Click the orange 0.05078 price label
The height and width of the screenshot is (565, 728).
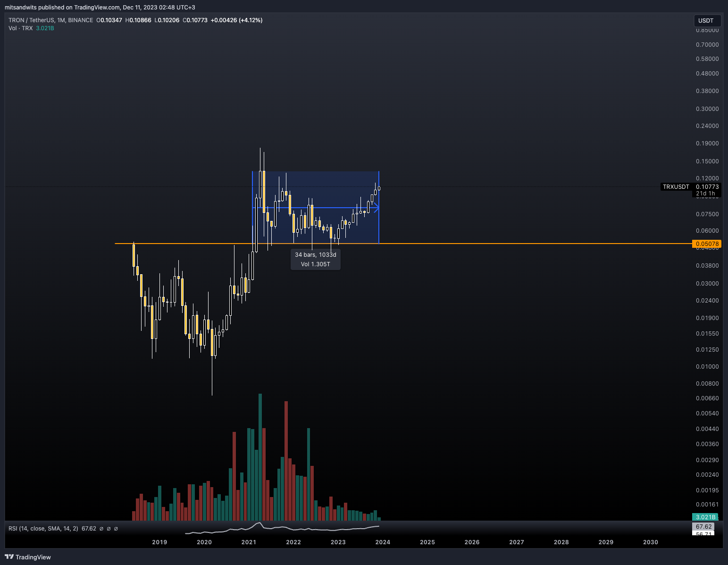[707, 244]
